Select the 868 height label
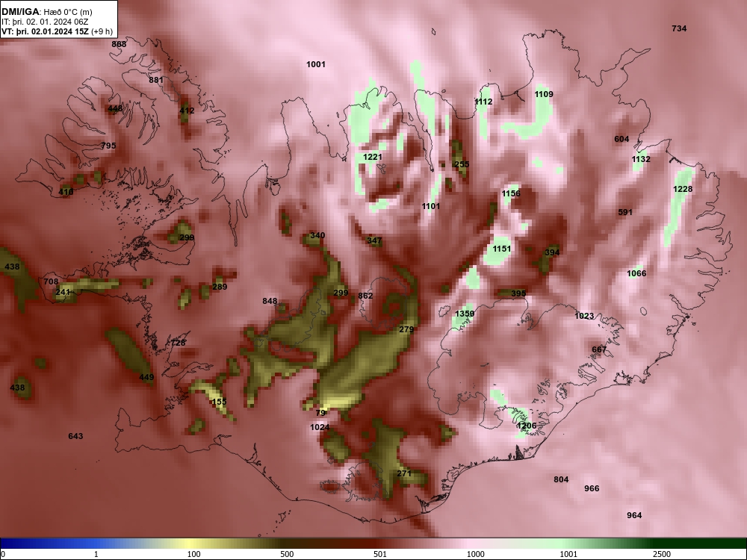Screen dimensions: 747x560 coord(119,44)
